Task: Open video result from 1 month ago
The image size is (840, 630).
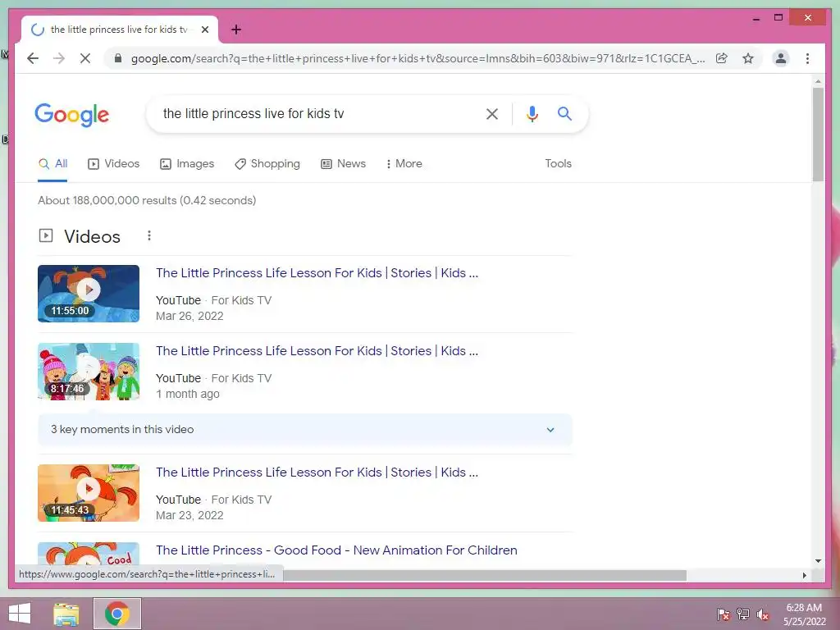Action: point(317,351)
